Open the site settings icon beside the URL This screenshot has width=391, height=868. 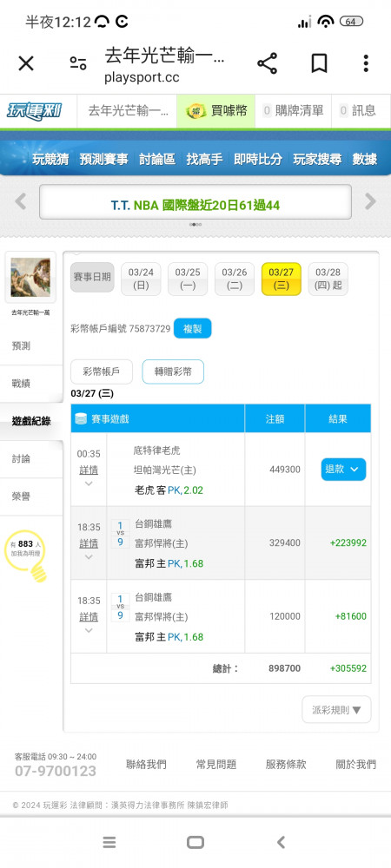(78, 63)
